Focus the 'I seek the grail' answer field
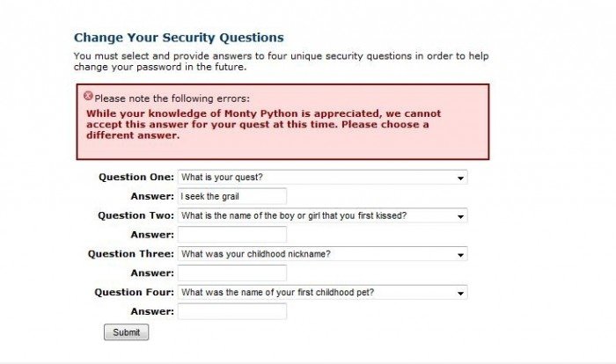This screenshot has height=364, width=616. (232, 196)
